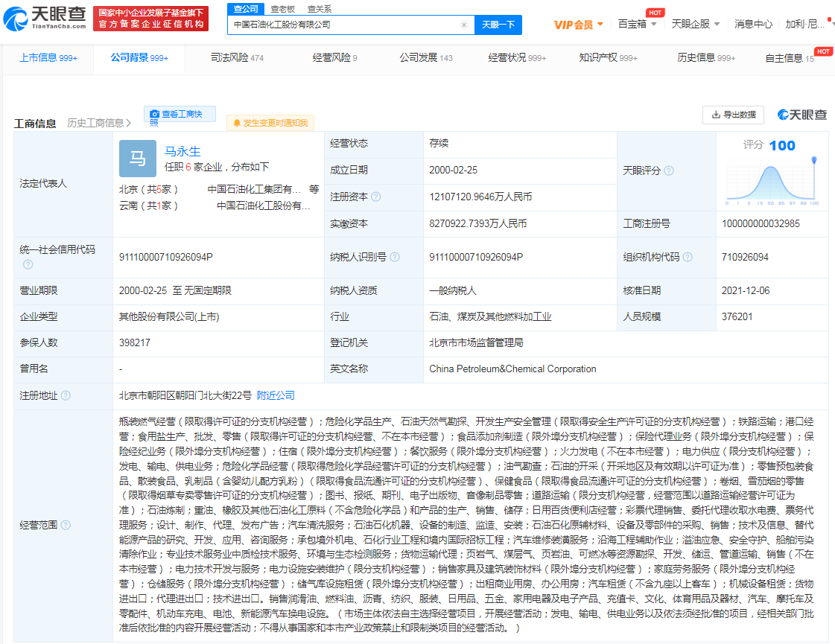Switch to 公司发展 tab
Viewport: 835px width, 644px height.
tap(426, 58)
